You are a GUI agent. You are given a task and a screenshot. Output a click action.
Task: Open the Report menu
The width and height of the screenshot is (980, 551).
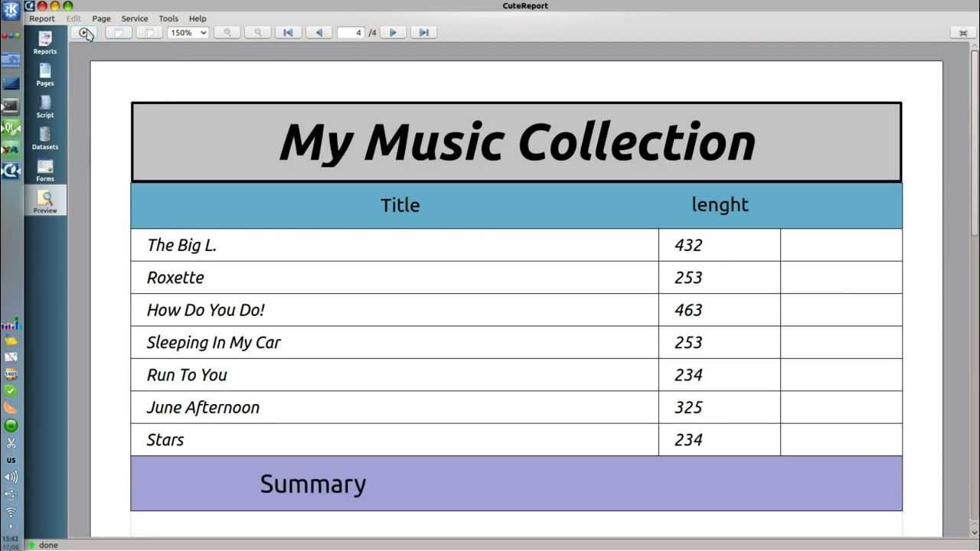[42, 18]
